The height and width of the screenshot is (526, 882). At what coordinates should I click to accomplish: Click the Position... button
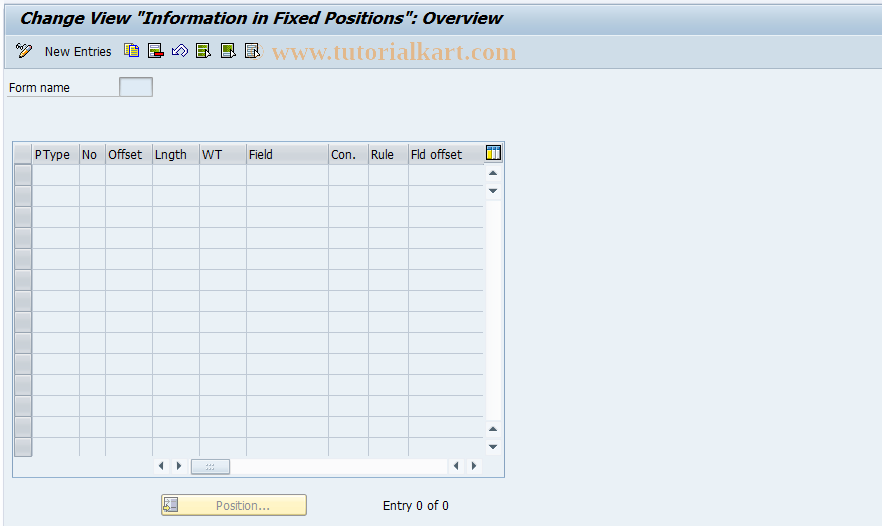[x=234, y=505]
